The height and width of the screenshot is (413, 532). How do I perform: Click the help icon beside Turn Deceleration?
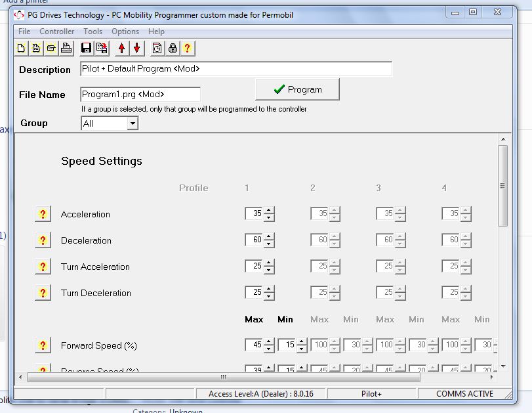[x=43, y=293]
